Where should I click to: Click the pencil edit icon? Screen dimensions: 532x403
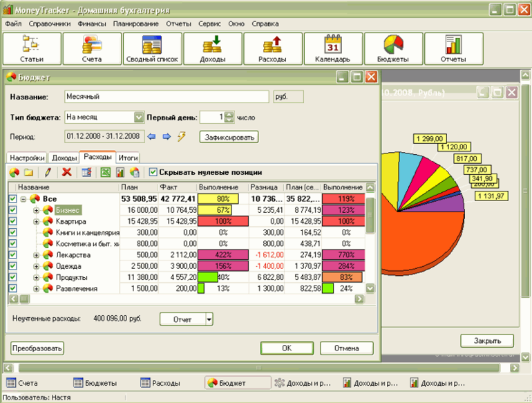48,172
